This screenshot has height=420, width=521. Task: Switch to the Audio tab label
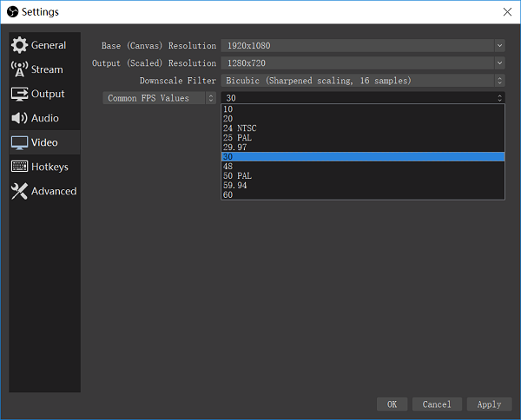click(45, 118)
